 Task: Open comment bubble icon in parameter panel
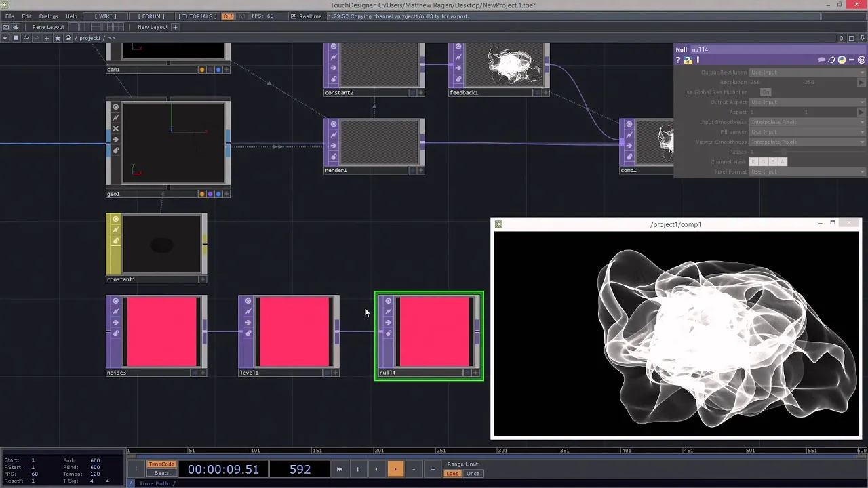tap(822, 60)
